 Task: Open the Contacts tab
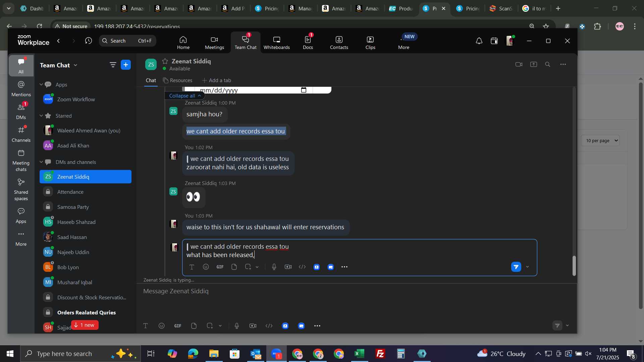click(x=339, y=43)
